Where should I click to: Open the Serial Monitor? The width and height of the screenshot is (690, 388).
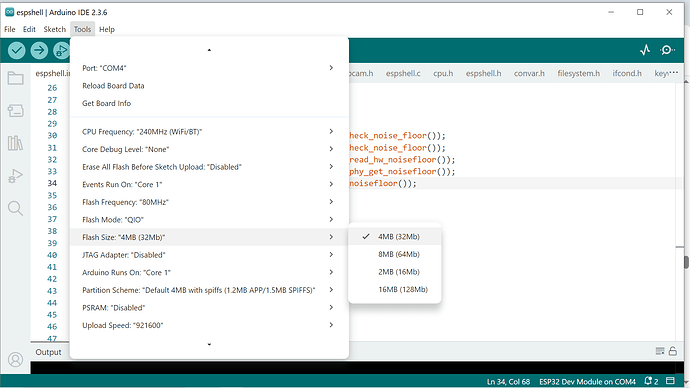click(667, 50)
